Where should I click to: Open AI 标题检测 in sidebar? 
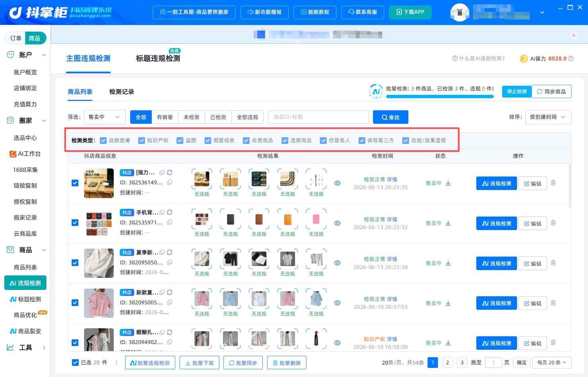click(26, 299)
